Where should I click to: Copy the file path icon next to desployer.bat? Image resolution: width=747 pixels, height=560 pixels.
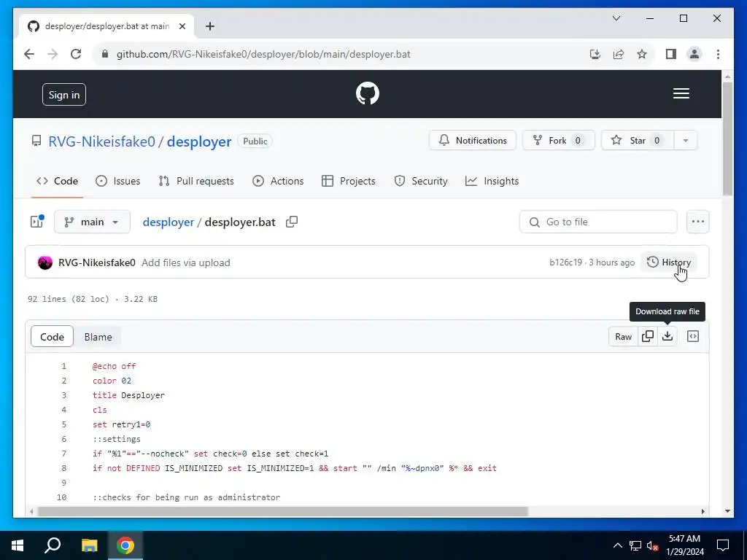[292, 222]
